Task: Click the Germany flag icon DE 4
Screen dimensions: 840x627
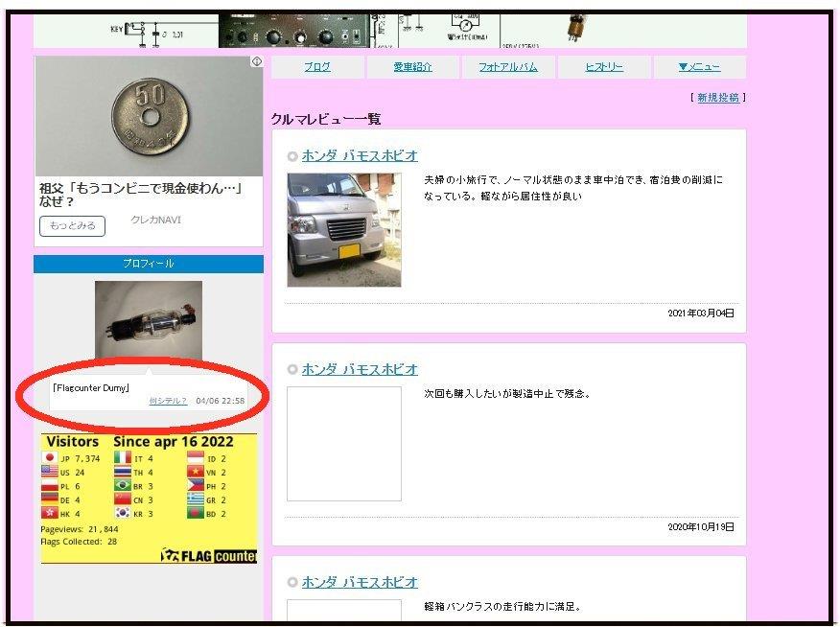Action: coord(49,499)
